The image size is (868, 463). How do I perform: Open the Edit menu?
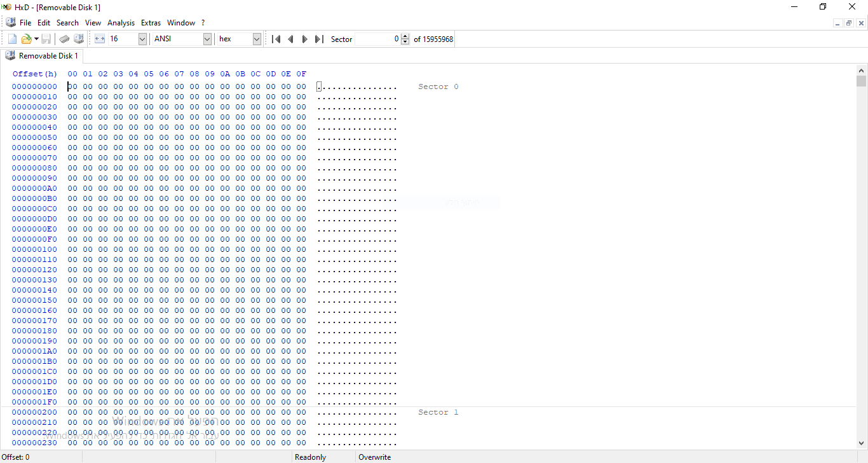point(44,22)
